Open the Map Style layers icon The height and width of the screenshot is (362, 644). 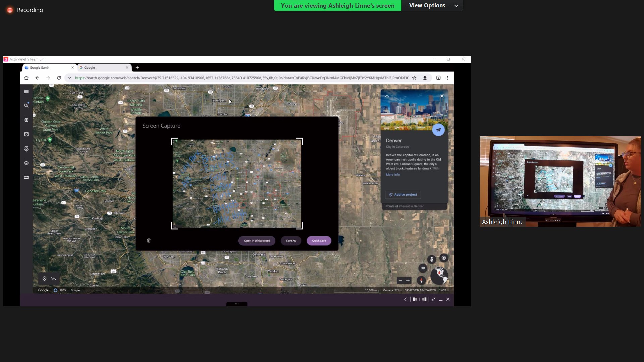pos(26,163)
